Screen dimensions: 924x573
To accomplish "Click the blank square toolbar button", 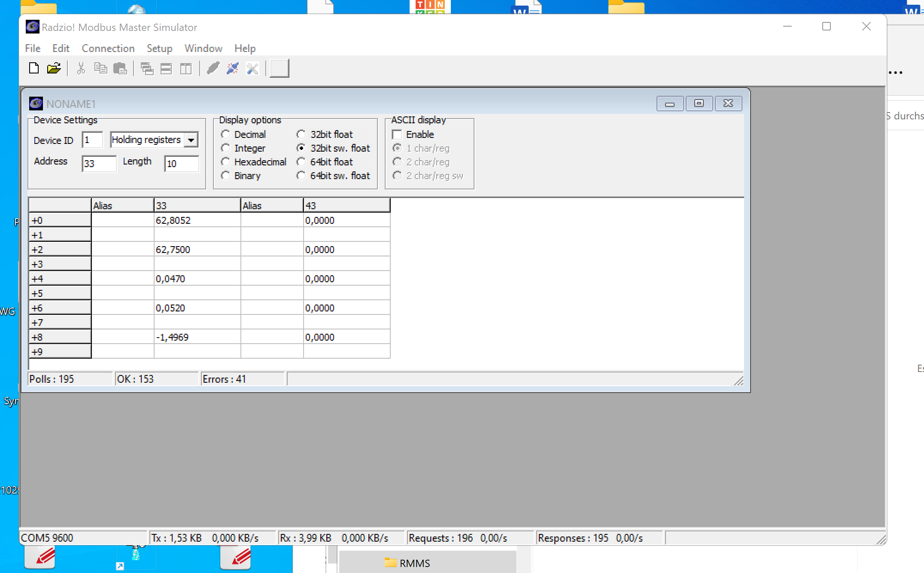I will tap(279, 68).
